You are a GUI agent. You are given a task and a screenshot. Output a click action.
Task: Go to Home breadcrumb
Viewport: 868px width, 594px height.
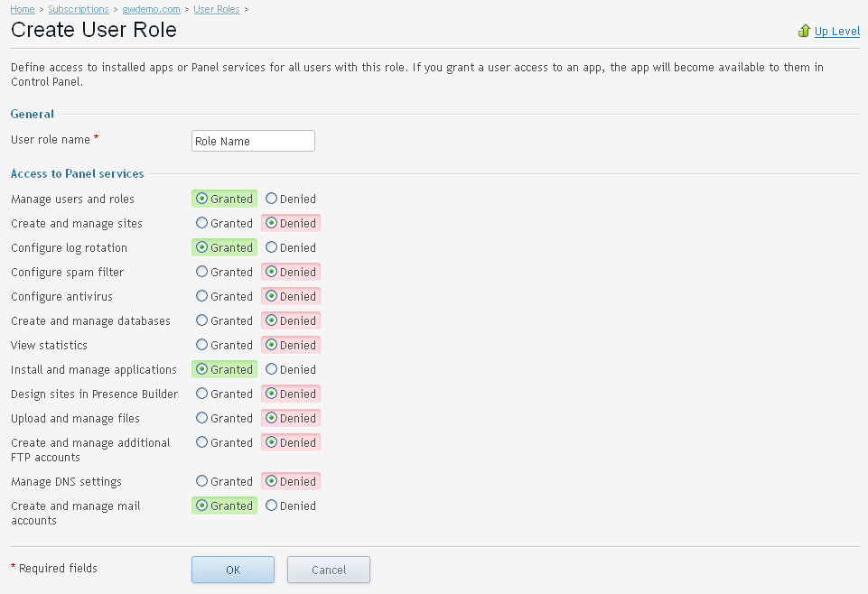coord(23,9)
